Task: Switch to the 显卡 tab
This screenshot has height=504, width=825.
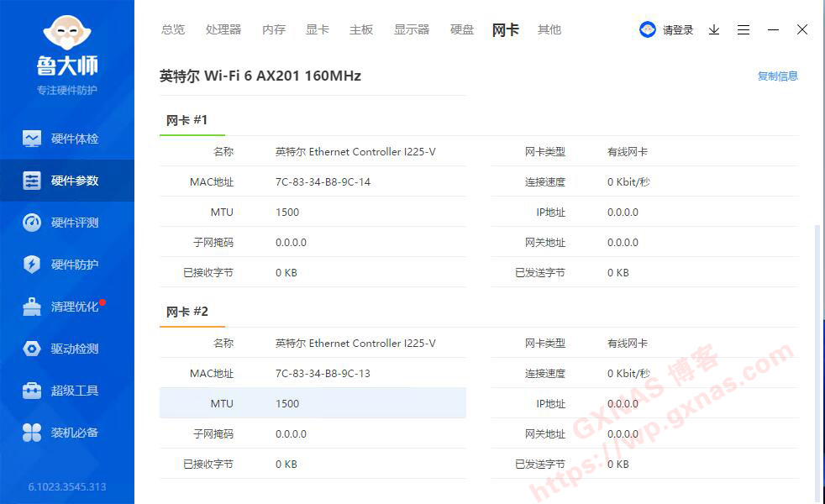Action: 318,29
